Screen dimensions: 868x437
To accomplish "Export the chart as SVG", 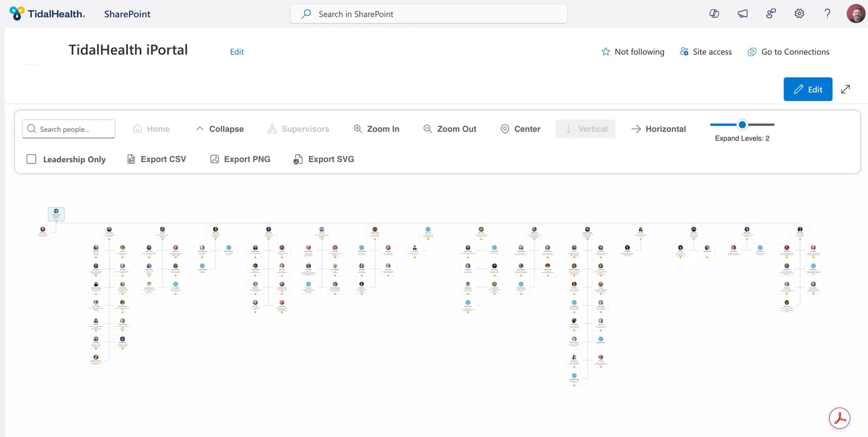I will pos(323,159).
